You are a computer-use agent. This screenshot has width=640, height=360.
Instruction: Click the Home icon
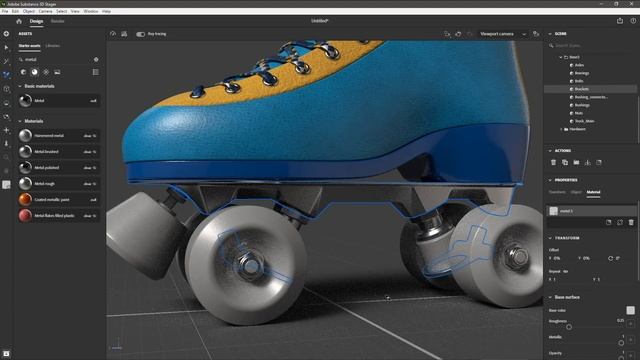pos(19,21)
